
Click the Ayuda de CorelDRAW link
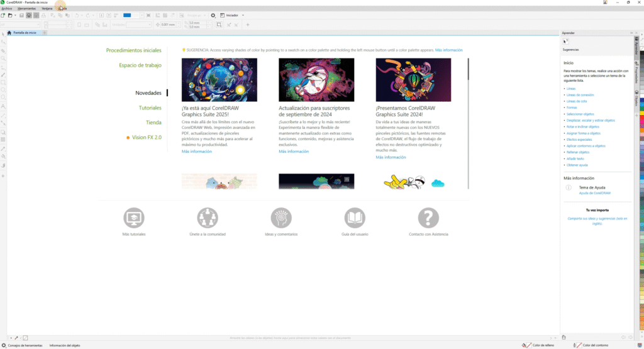[x=595, y=193]
